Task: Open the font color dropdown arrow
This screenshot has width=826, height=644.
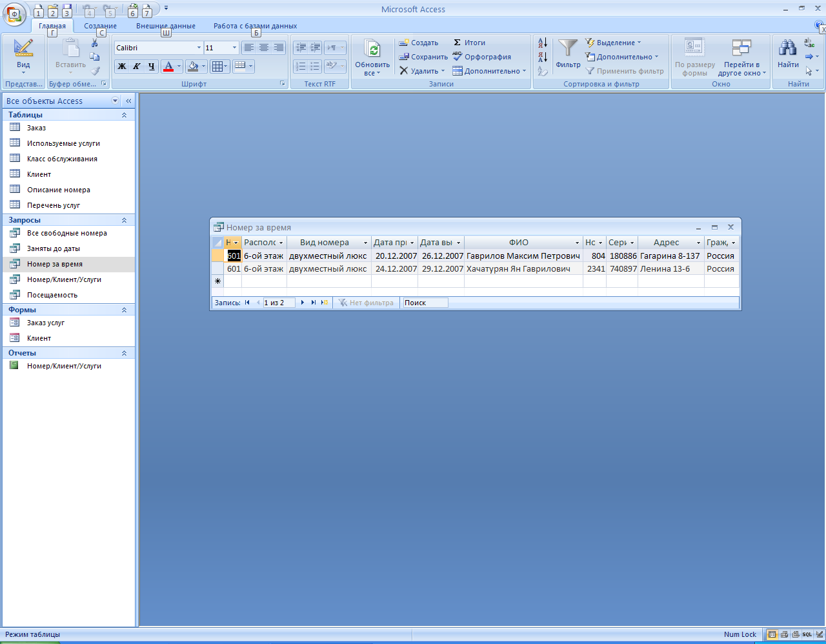Action: tap(179, 66)
